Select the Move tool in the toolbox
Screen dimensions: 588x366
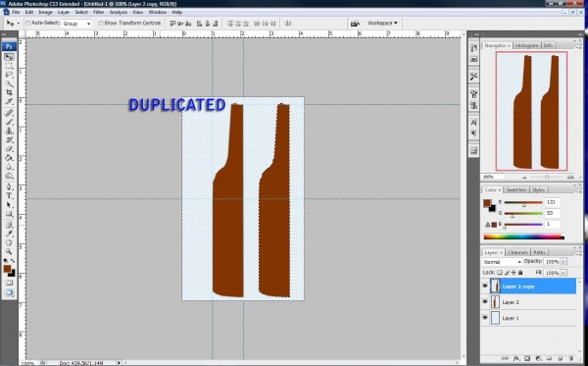10,57
